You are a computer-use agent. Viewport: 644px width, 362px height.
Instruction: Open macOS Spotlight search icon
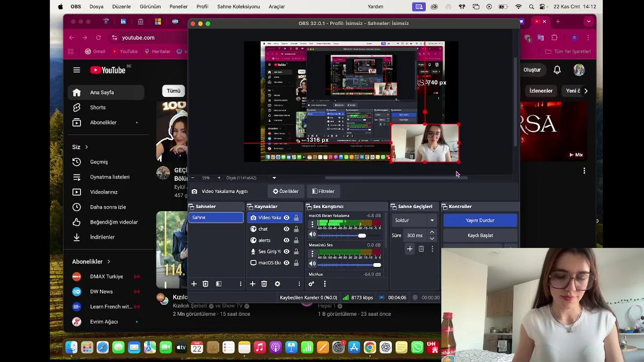coord(532,7)
